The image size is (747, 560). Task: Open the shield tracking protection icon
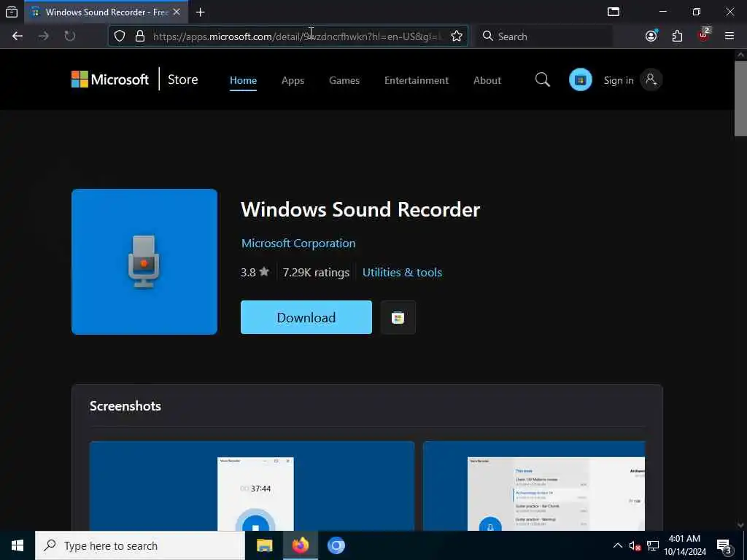[120, 36]
